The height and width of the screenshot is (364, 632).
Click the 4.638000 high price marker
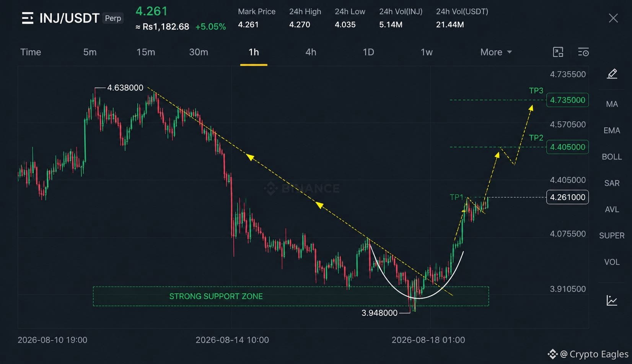125,88
